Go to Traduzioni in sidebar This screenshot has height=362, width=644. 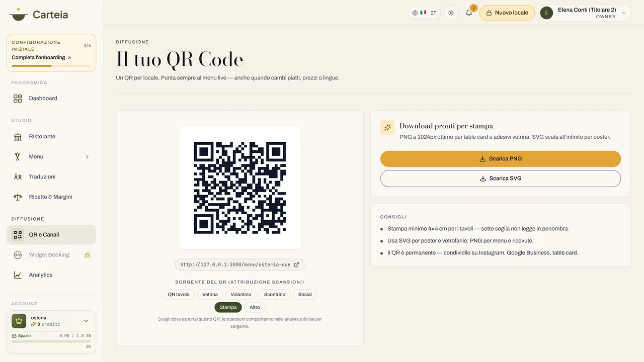[x=51, y=177]
